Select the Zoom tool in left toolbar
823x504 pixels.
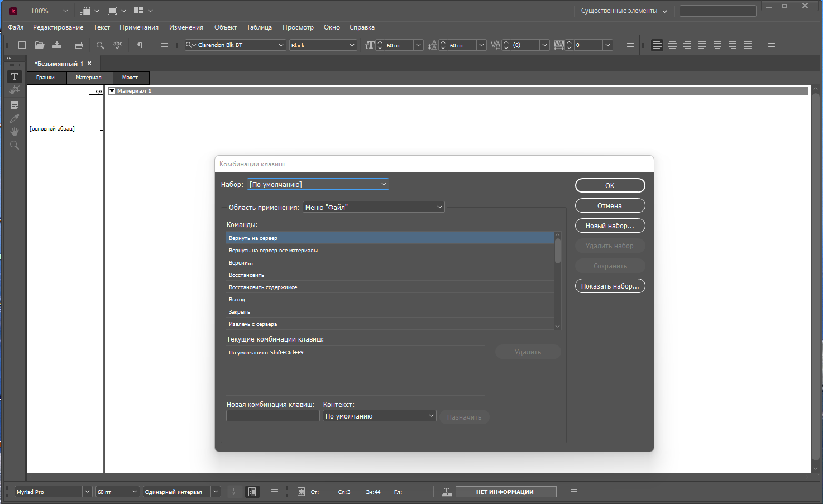tap(15, 145)
